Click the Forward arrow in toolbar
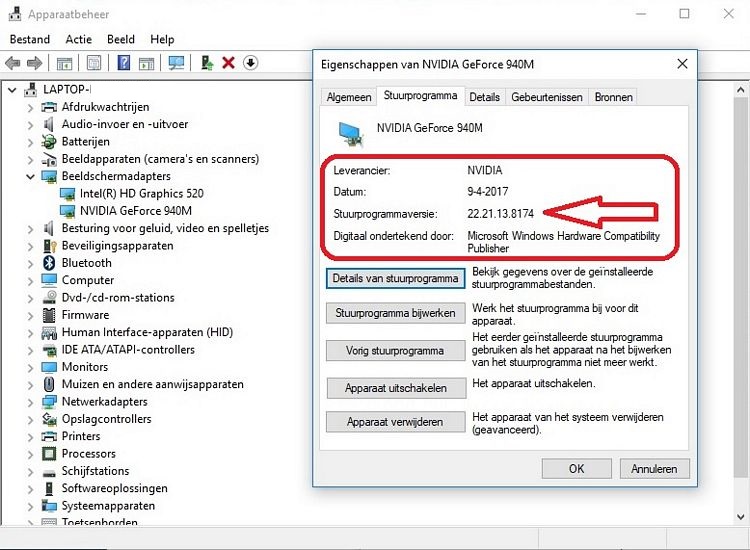 point(34,63)
